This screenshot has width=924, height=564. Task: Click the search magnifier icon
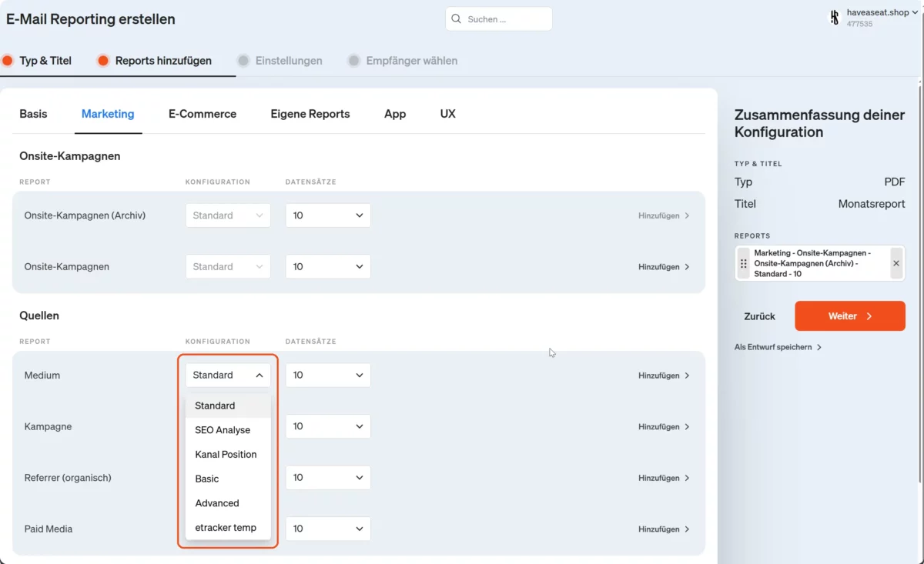[457, 19]
